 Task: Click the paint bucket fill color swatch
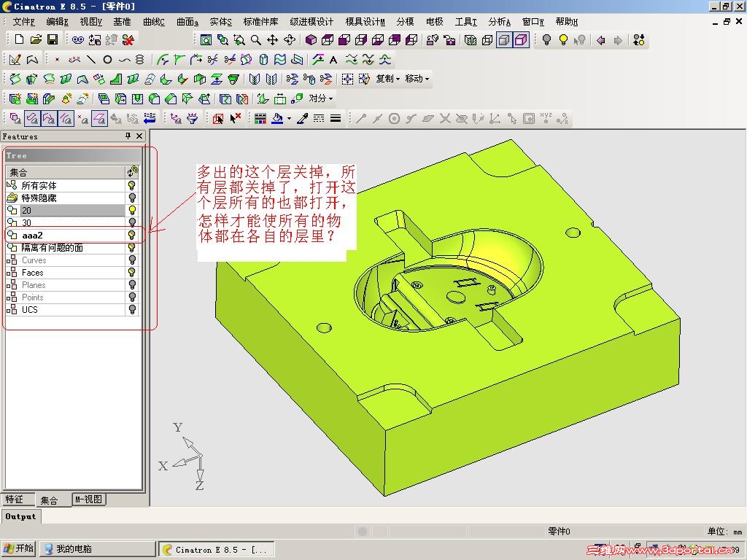pos(277,118)
